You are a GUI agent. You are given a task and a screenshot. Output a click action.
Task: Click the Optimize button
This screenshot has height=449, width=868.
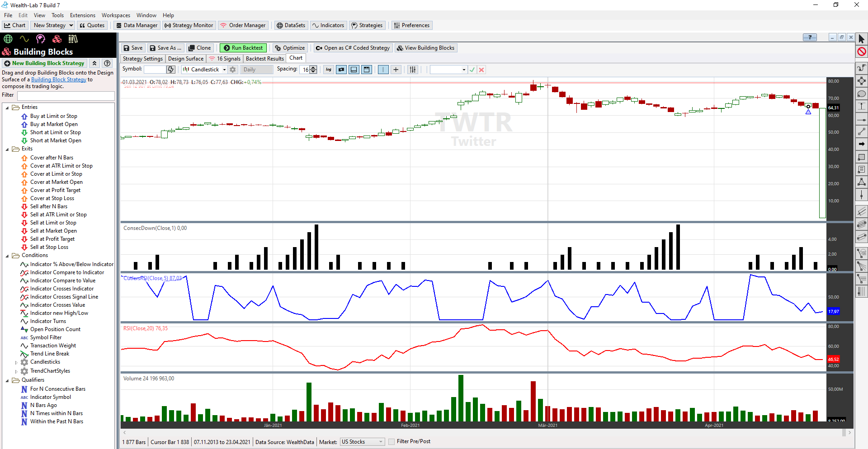pos(290,48)
